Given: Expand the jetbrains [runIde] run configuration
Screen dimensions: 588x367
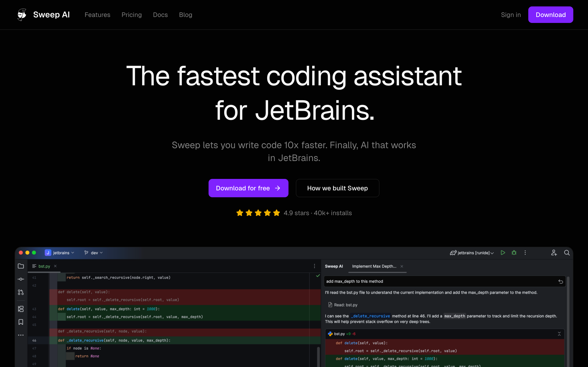Looking at the screenshot, I should (472, 253).
